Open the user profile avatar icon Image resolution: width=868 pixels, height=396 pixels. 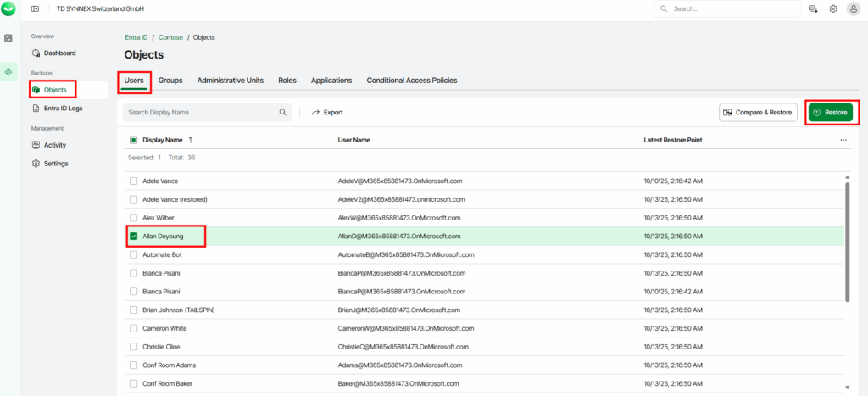click(853, 8)
